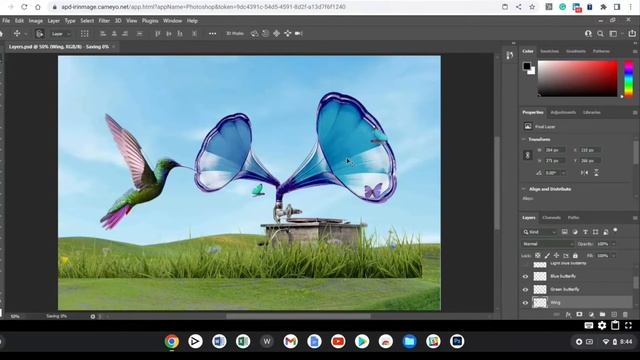
Task: Open the layer filter Kind dropdown
Action: (x=540, y=232)
